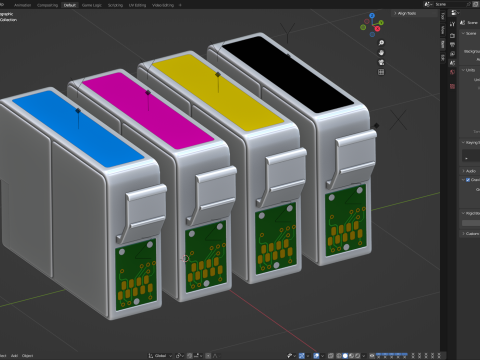480x360 pixels.
Task: Open the Tool properties tab icon
Action: (452, 24)
